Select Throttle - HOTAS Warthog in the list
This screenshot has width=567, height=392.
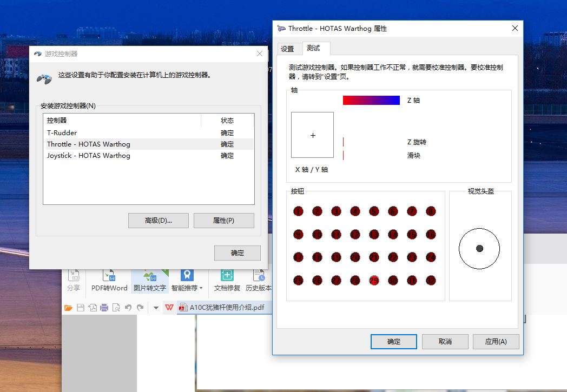[149, 144]
